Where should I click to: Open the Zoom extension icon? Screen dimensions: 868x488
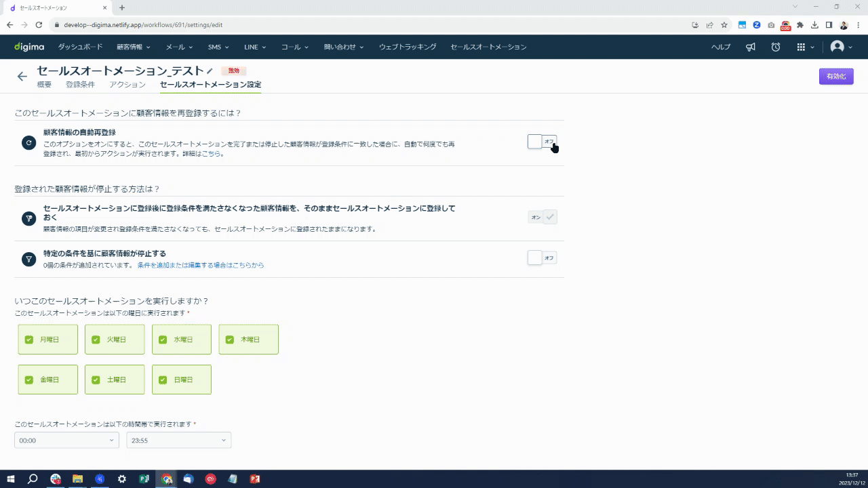pos(757,25)
